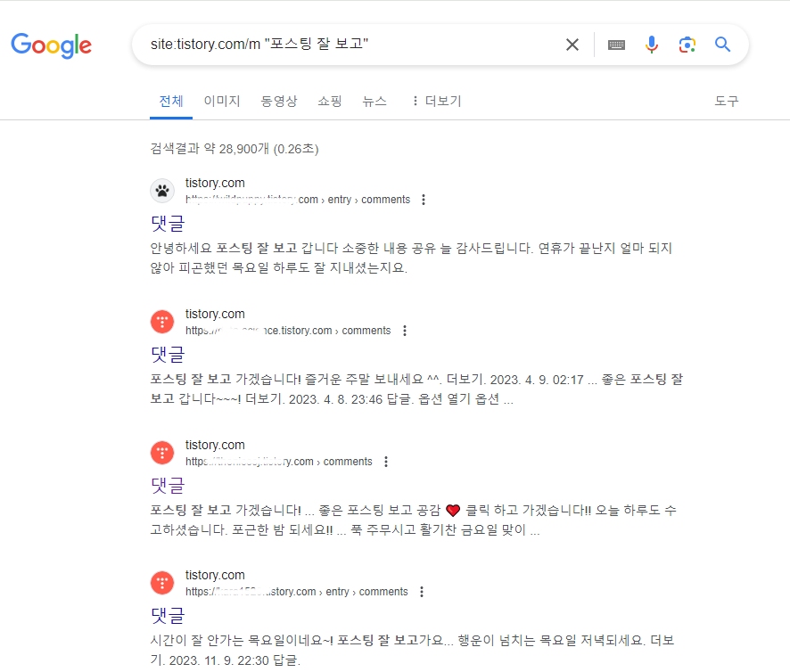This screenshot has width=790, height=672.
Task: Click the blue magnifier search button
Action: 722,45
